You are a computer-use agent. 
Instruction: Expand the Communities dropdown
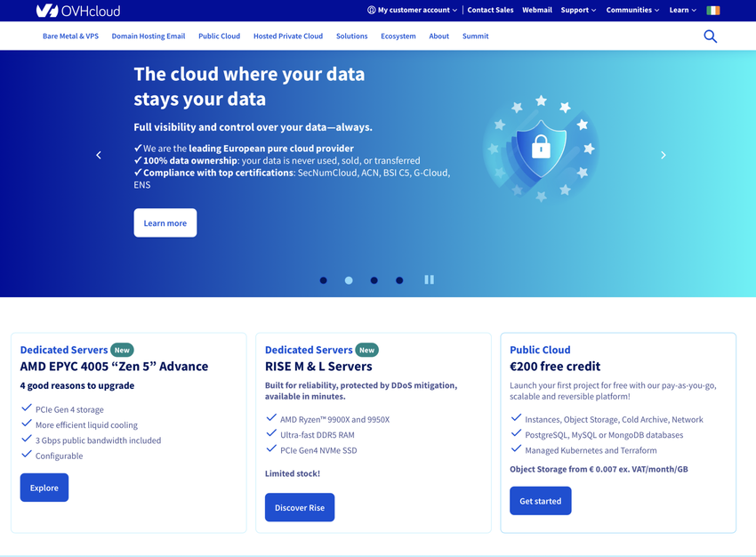point(632,11)
